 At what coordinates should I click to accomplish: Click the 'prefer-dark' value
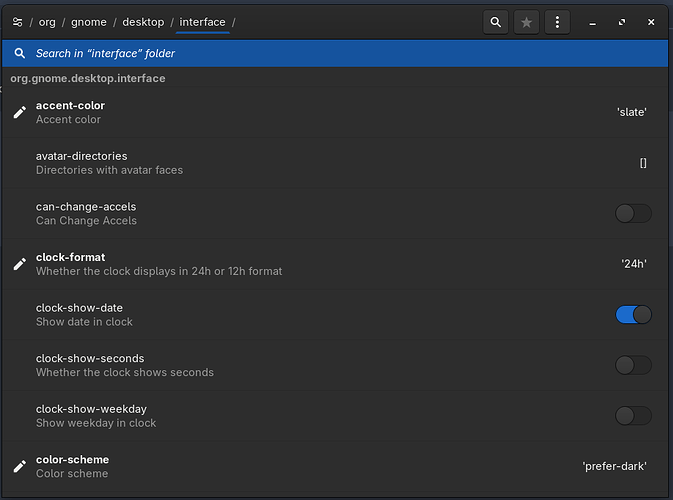(614, 466)
